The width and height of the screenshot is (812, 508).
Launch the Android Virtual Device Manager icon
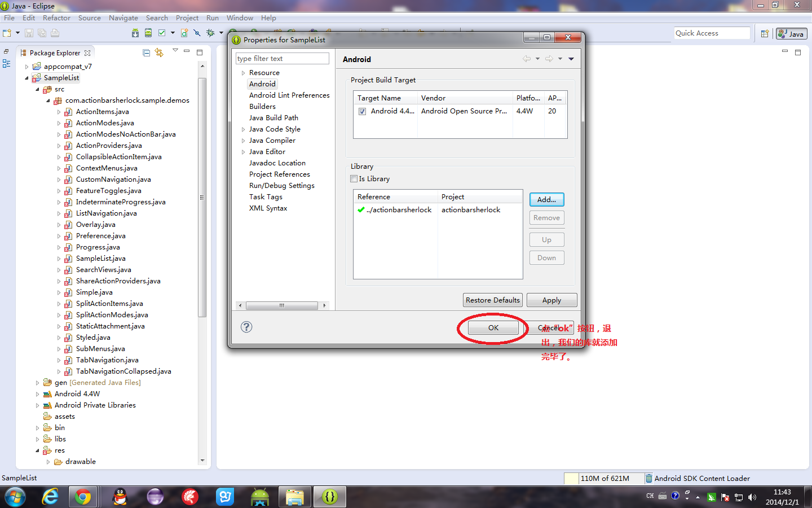tap(148, 33)
